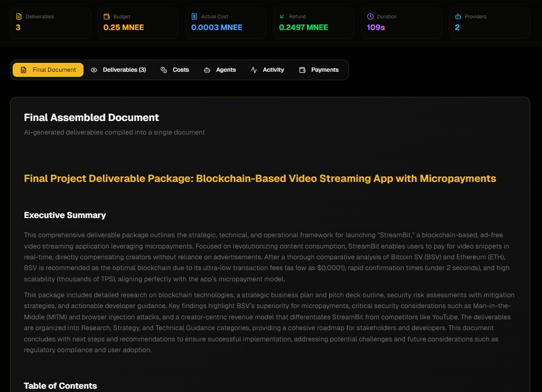Viewport: 542px width, 392px height.
Task: Click the 0.2497 MNEE refund value
Action: (304, 27)
